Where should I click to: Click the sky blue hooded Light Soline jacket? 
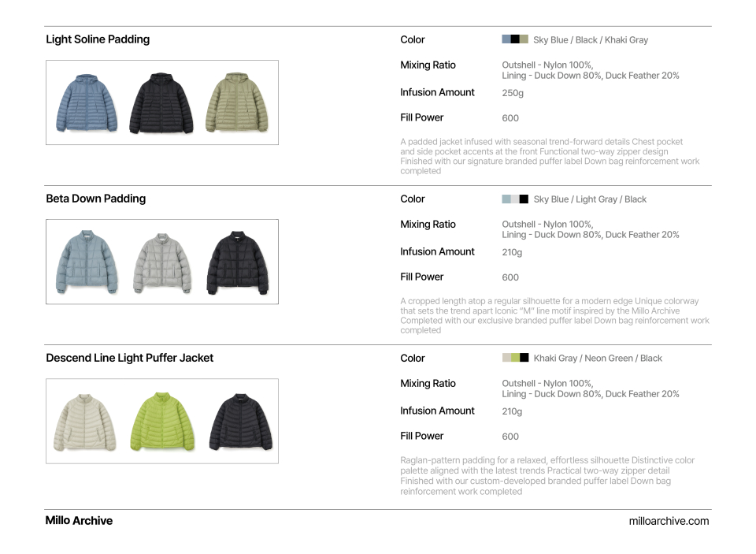[87, 102]
